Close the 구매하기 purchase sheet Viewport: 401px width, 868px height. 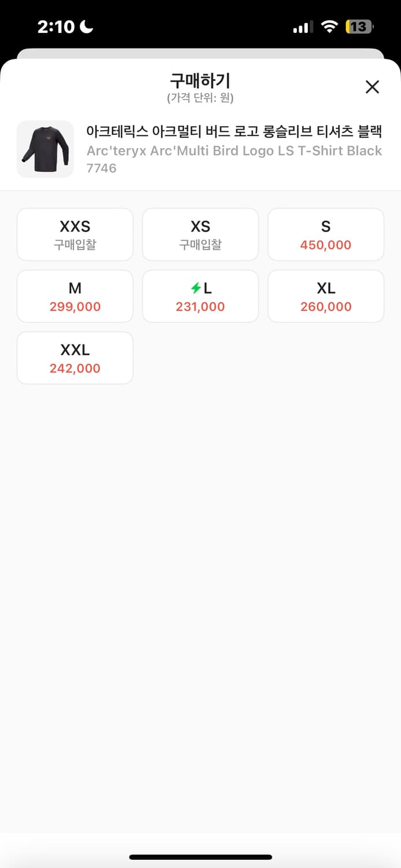[372, 86]
